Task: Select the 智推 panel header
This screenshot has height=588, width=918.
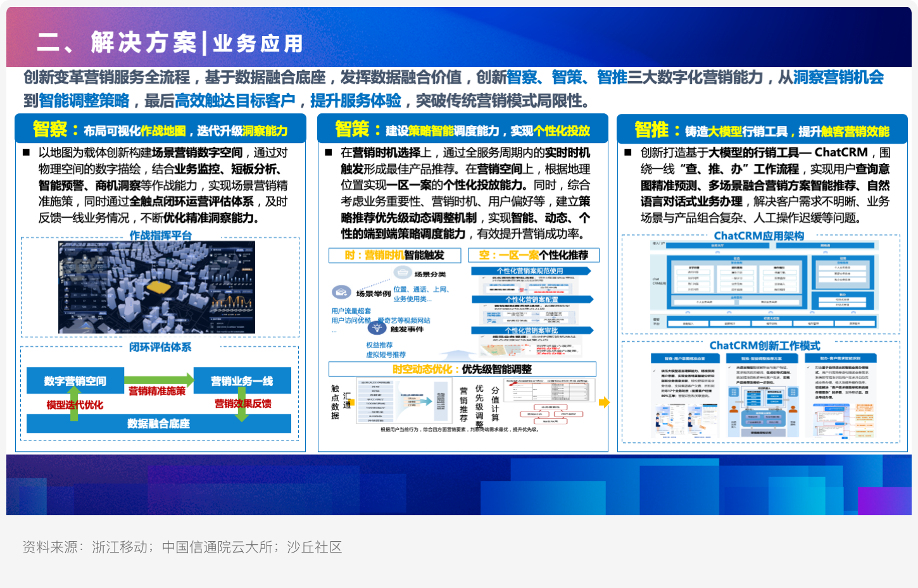Action: [762, 130]
